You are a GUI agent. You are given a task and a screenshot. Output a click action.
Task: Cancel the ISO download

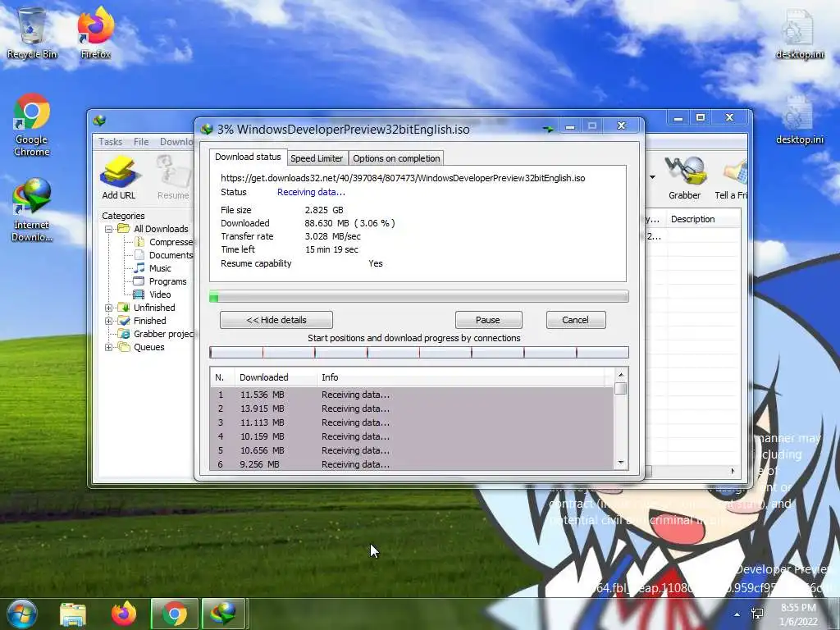click(x=575, y=320)
